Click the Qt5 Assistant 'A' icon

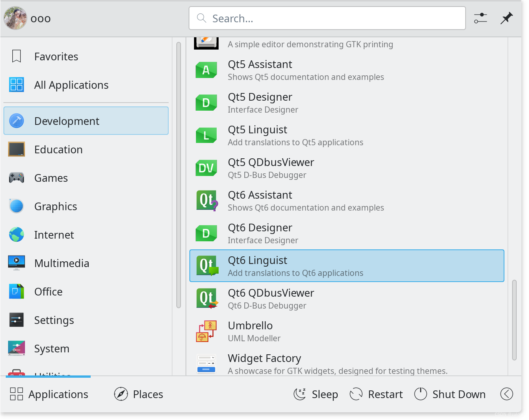[206, 70]
